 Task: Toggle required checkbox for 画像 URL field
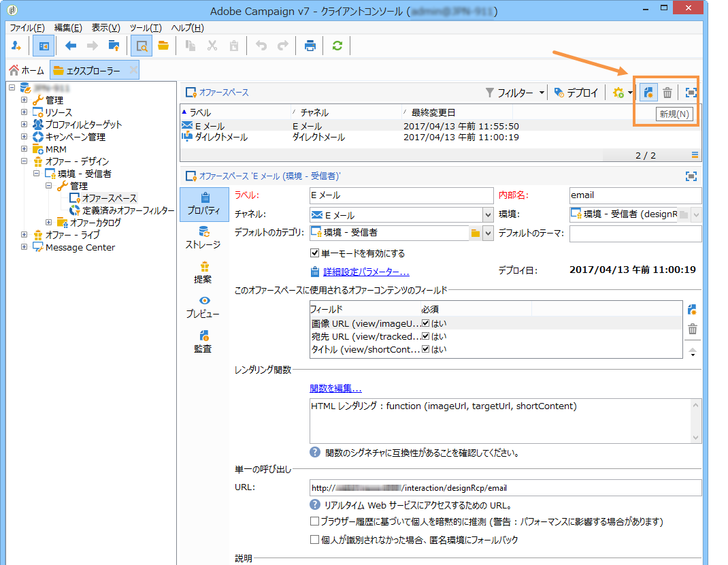(426, 323)
